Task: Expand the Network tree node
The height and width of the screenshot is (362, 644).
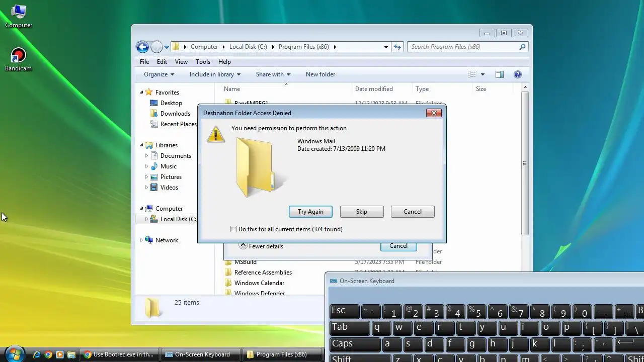Action: click(x=141, y=240)
